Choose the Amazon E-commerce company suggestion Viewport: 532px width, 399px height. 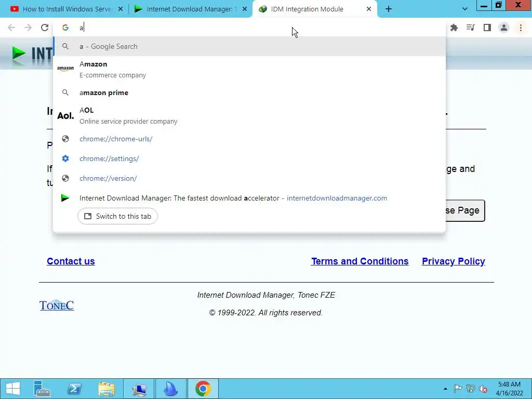(x=249, y=70)
